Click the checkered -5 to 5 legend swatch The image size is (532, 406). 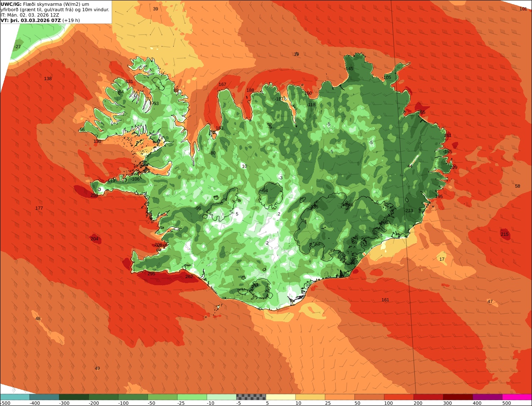pos(251,397)
